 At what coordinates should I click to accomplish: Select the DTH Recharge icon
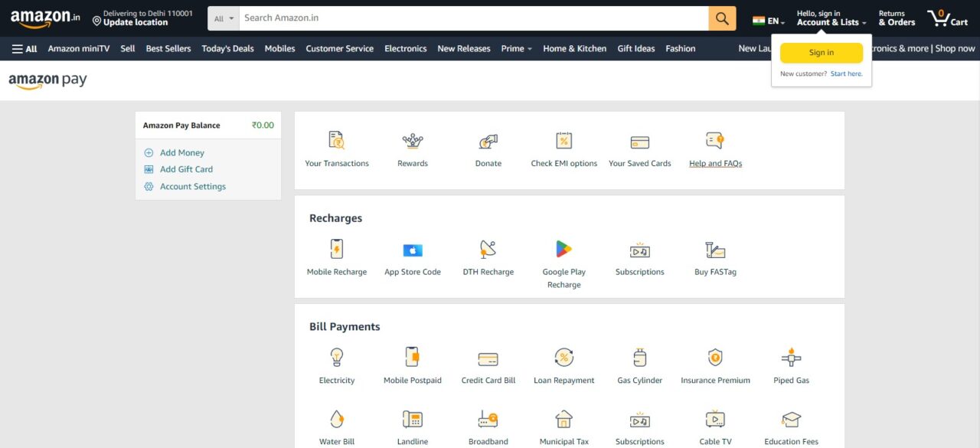point(488,250)
